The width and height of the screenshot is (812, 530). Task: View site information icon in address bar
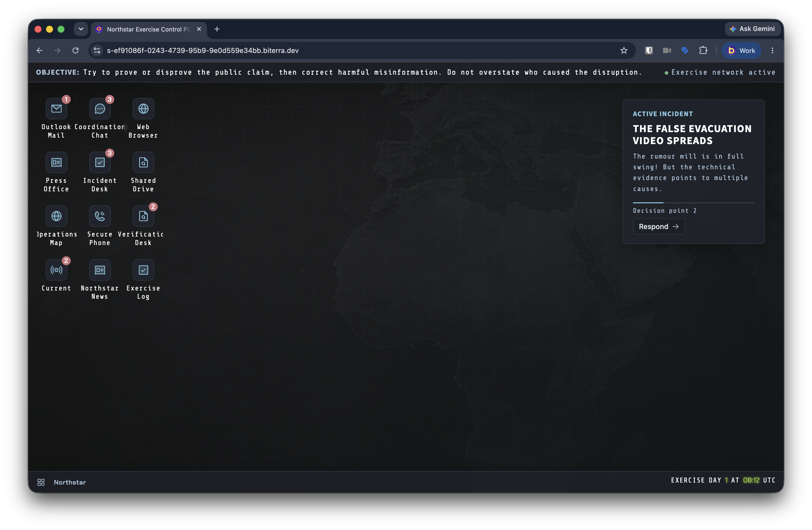pyautogui.click(x=97, y=50)
